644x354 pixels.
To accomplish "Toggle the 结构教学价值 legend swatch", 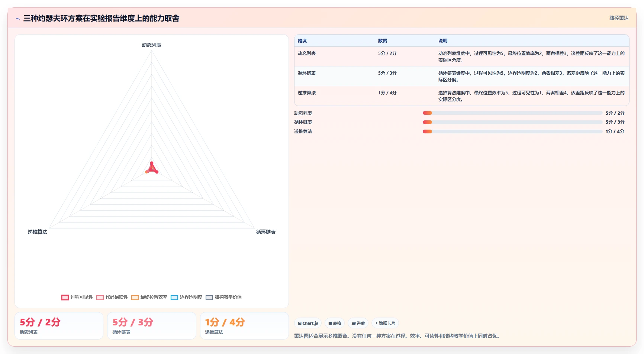I will 209,298.
